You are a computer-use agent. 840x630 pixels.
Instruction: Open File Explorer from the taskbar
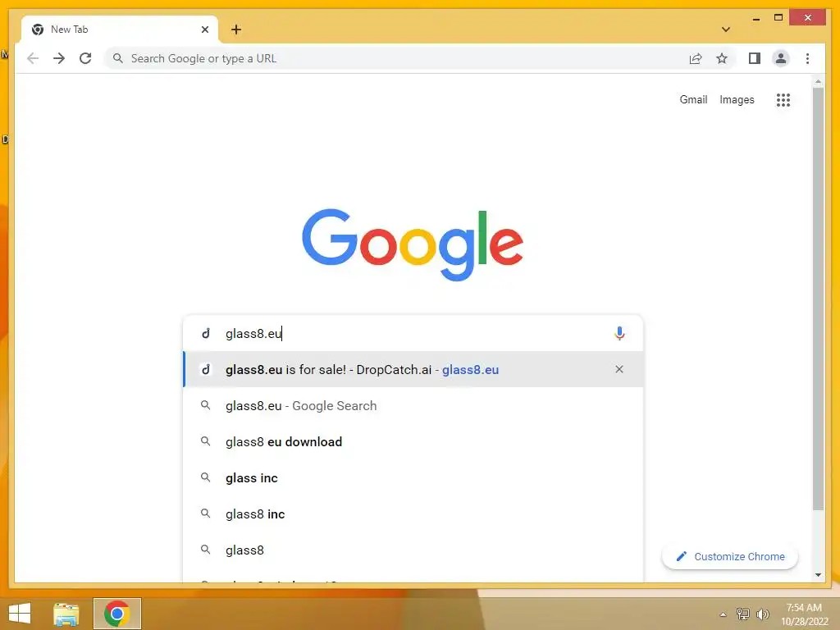[66, 614]
